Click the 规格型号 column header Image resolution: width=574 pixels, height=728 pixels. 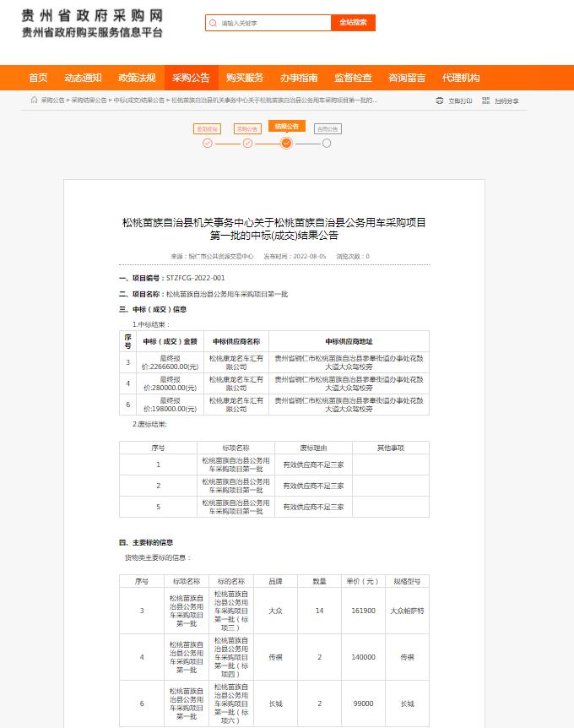pyautogui.click(x=407, y=581)
